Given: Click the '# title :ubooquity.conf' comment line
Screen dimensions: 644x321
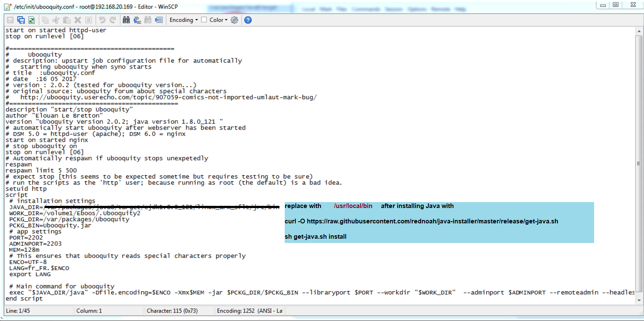Looking at the screenshot, I should [x=50, y=73].
